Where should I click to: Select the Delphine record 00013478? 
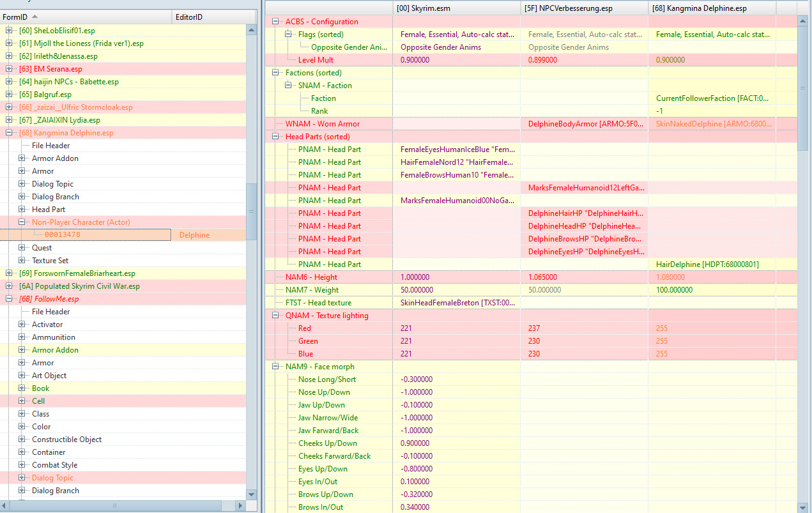pyautogui.click(x=63, y=235)
